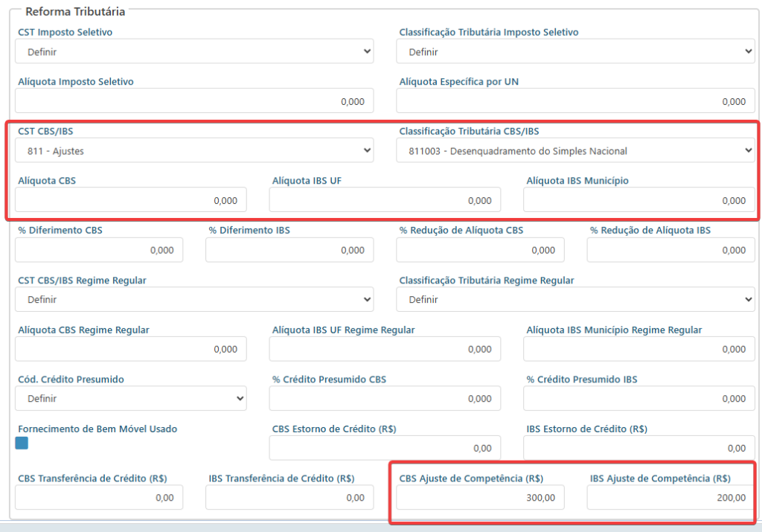Click the CBS Estorno de Crédito field

pyautogui.click(x=385, y=448)
